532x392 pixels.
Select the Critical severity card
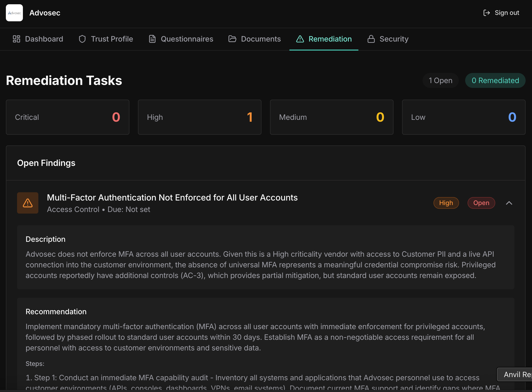(x=68, y=117)
